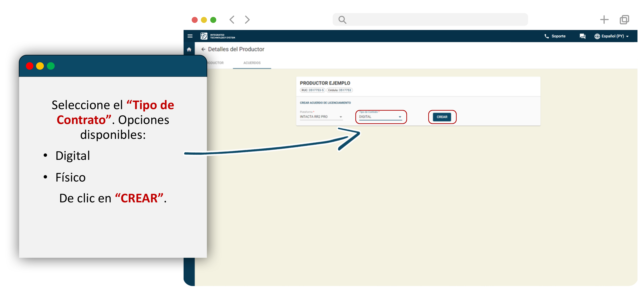The image size is (644, 292).
Task: Click the browser forward chevron
Action: (247, 20)
